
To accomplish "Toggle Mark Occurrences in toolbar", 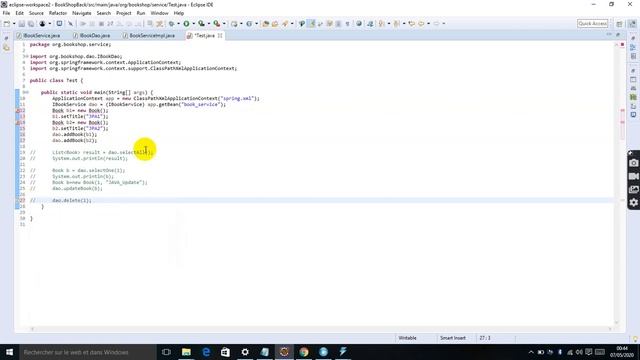I will 311,24.
